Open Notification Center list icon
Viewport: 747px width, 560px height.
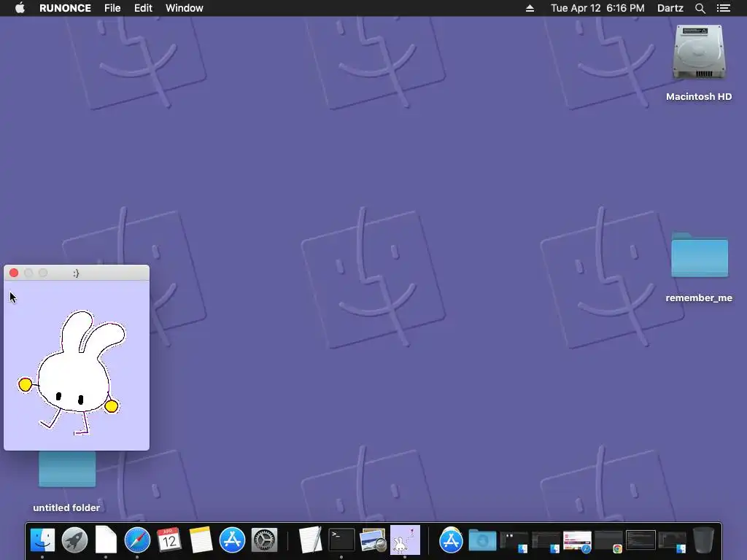[723, 8]
